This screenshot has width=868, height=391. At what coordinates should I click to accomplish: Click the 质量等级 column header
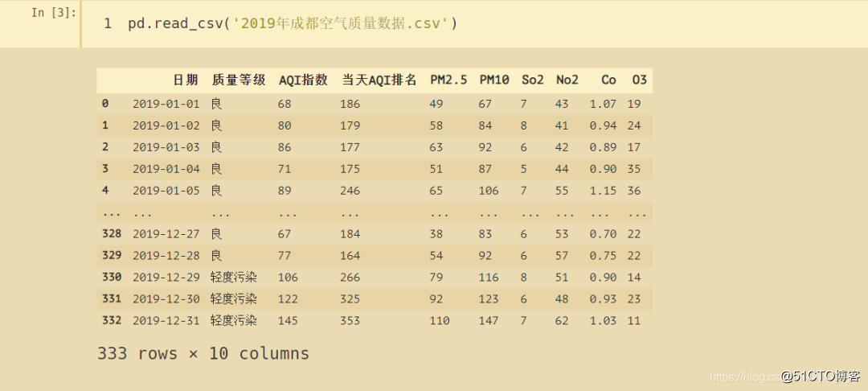coord(239,80)
